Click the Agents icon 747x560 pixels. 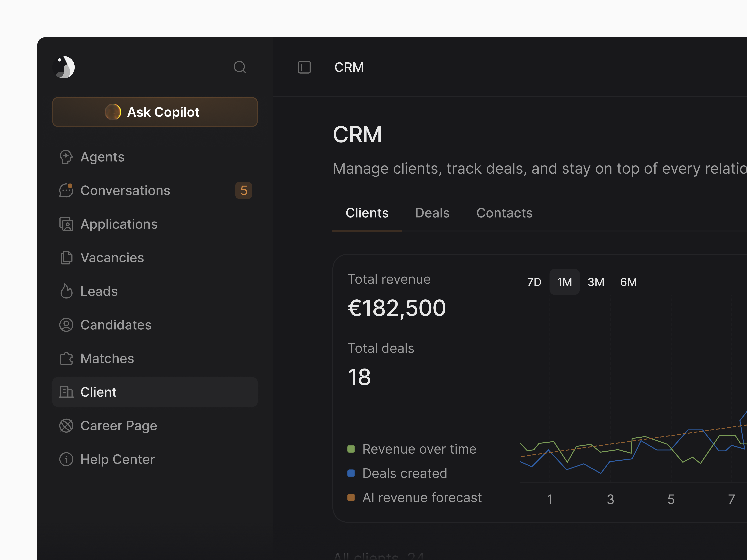[x=66, y=157]
